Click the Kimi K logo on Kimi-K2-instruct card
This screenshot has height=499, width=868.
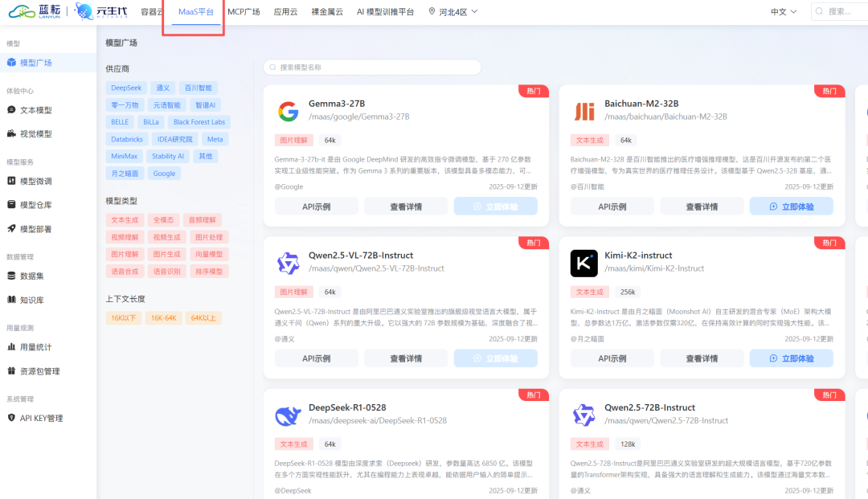[x=584, y=263]
